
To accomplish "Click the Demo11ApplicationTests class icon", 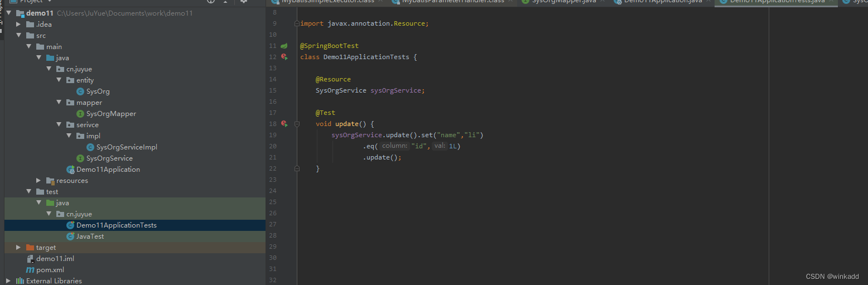I will pos(70,225).
